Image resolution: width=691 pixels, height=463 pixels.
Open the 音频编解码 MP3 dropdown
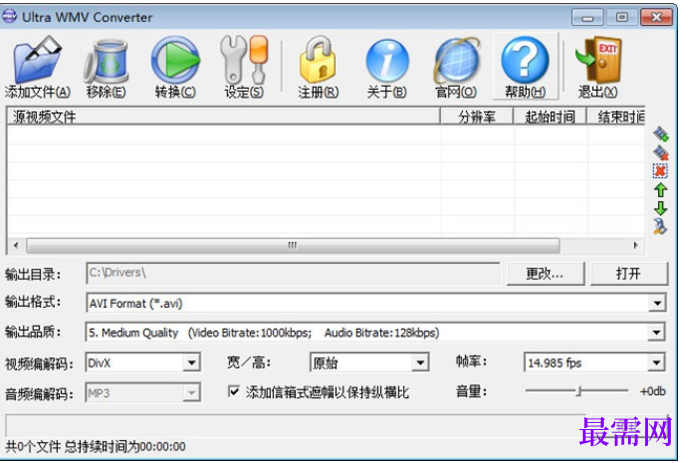[192, 393]
